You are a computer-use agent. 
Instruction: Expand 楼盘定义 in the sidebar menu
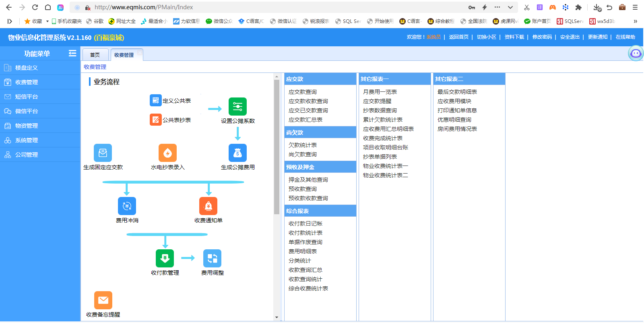(27, 68)
